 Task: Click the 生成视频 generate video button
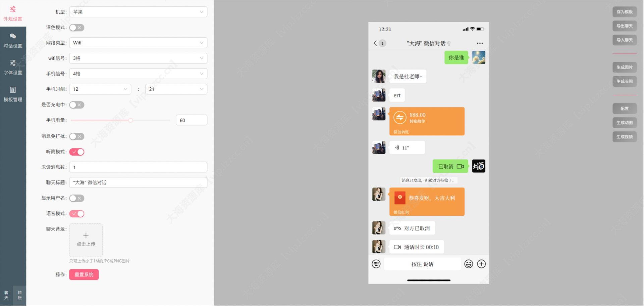point(625,137)
